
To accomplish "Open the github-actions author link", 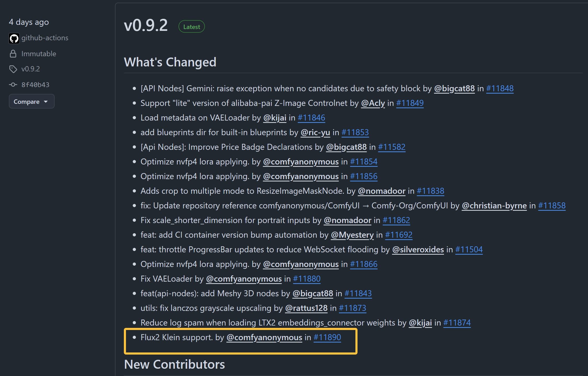I will point(45,38).
